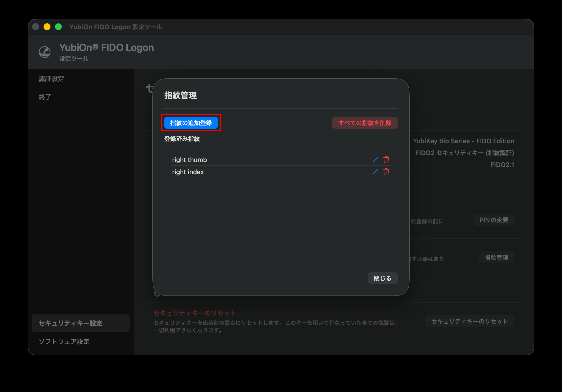Click the 登録済み指紋 label
The width and height of the screenshot is (562, 392).
click(182, 139)
